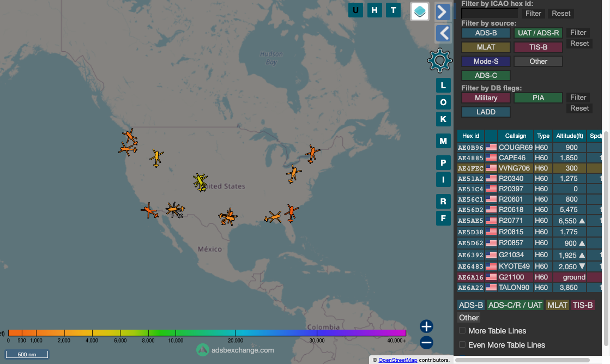The image size is (610, 364).
Task: Select table row AE6392 G21034
Action: (x=529, y=254)
